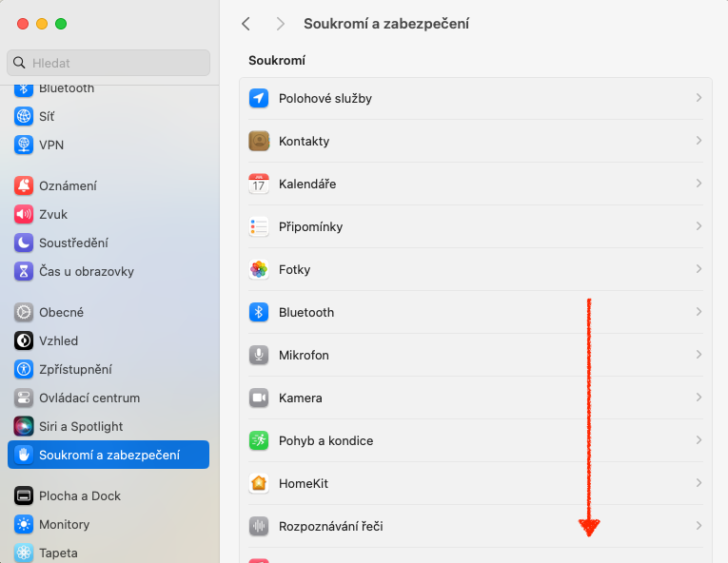Viewport: 728px width, 563px height.
Task: Click the search magnifier icon
Action: (19, 63)
